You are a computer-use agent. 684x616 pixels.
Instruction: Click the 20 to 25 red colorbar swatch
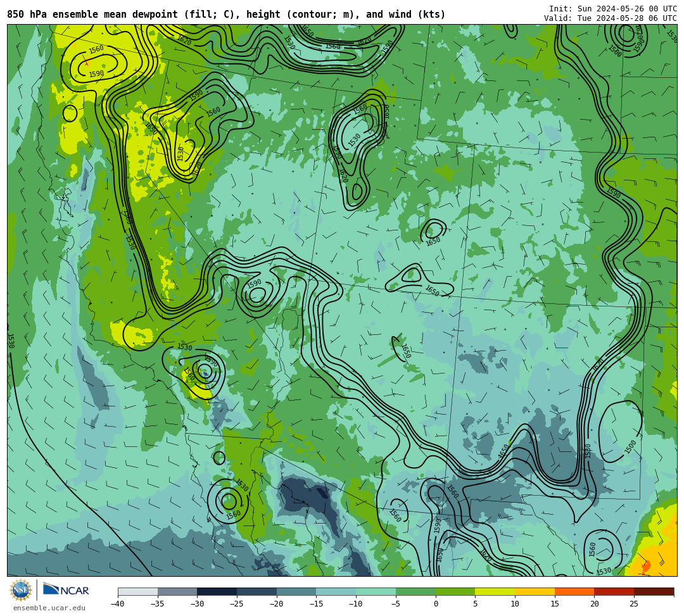614,591
